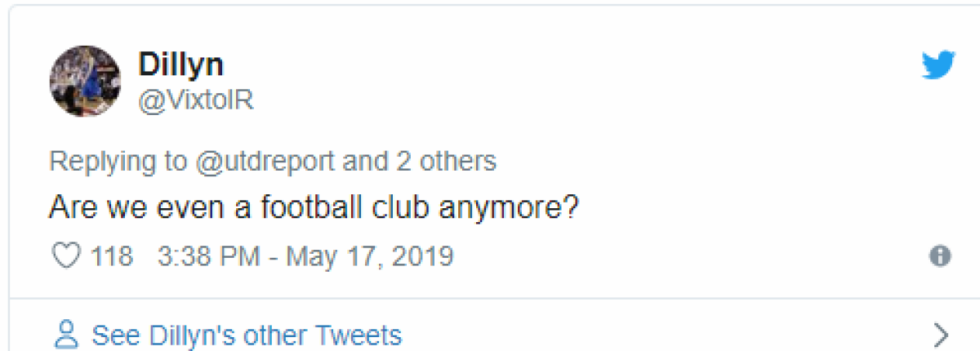
Task: Click the Twitter bird logo
Action: (x=938, y=66)
